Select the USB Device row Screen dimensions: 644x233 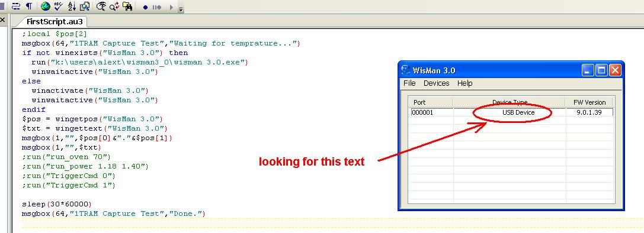click(x=512, y=112)
